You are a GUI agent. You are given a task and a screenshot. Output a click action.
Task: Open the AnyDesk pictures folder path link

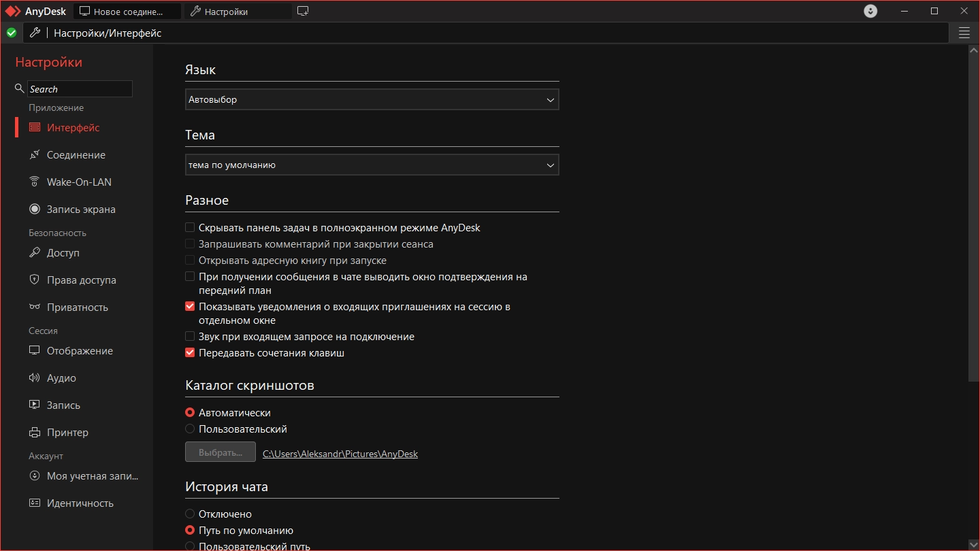click(x=340, y=454)
